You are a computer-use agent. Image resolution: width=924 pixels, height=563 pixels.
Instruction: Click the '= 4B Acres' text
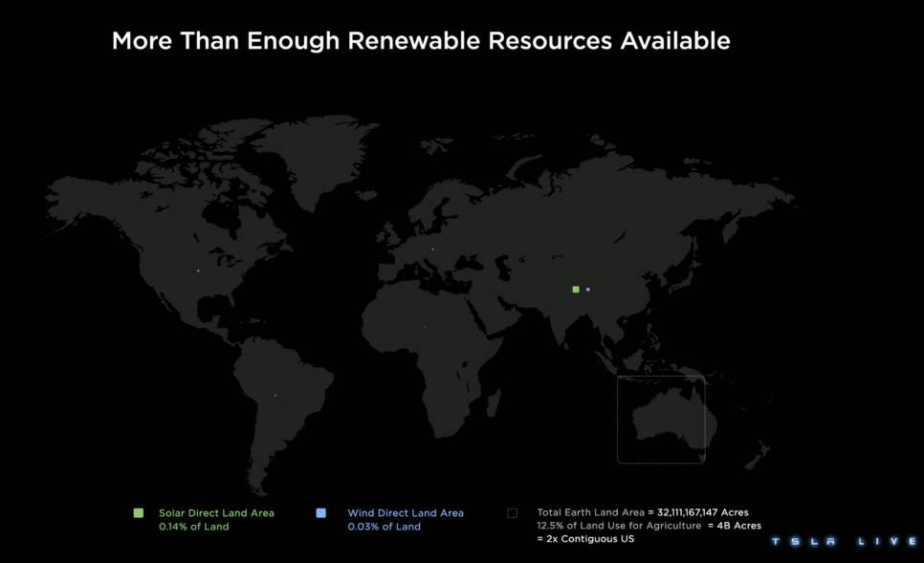pos(735,526)
